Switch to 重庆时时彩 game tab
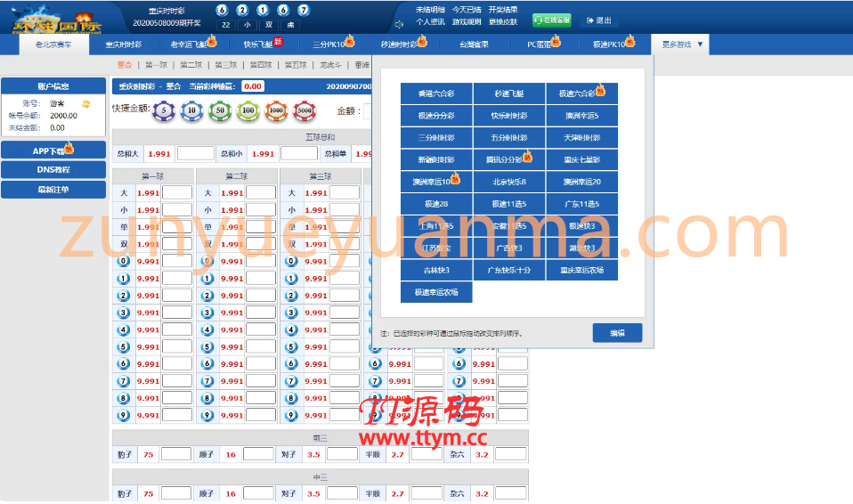853x504 pixels. (124, 45)
